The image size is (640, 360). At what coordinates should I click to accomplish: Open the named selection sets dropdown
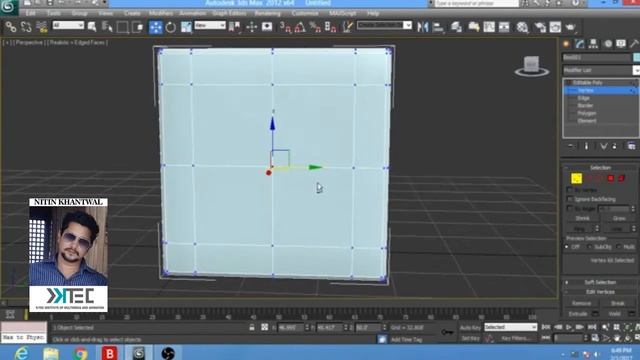tap(384, 25)
